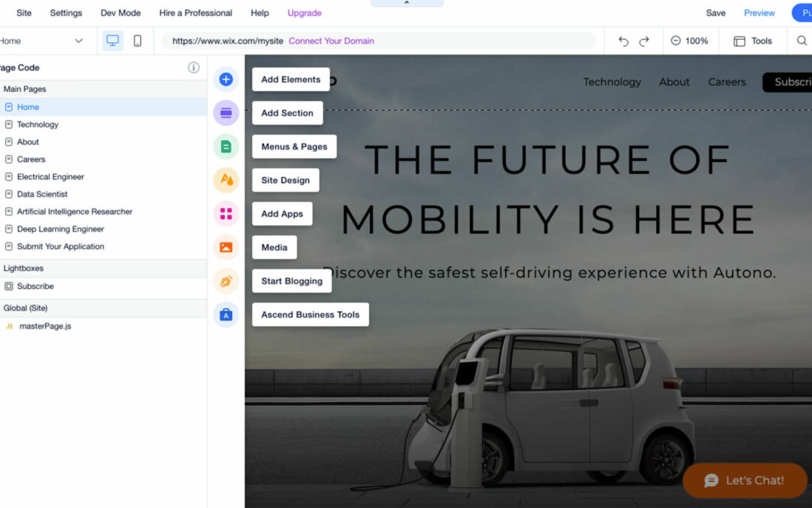Screen dimensions: 812x508
Task: Click the blue plus Add Elements icon
Action: (226, 79)
